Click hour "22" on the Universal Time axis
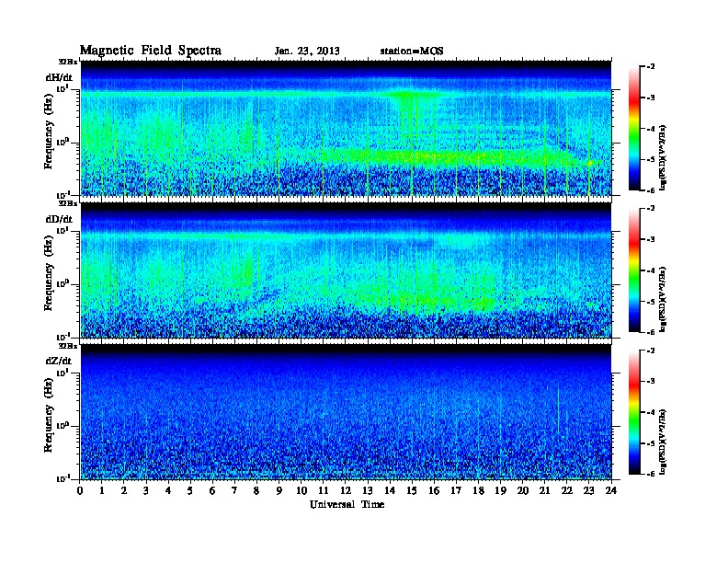Screen dimensions: 728x563 (x=567, y=490)
